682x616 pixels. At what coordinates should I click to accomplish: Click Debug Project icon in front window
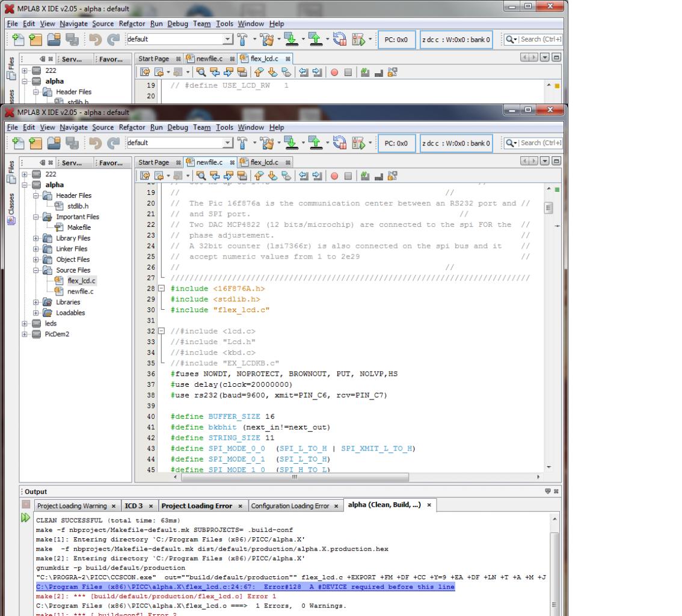(358, 143)
